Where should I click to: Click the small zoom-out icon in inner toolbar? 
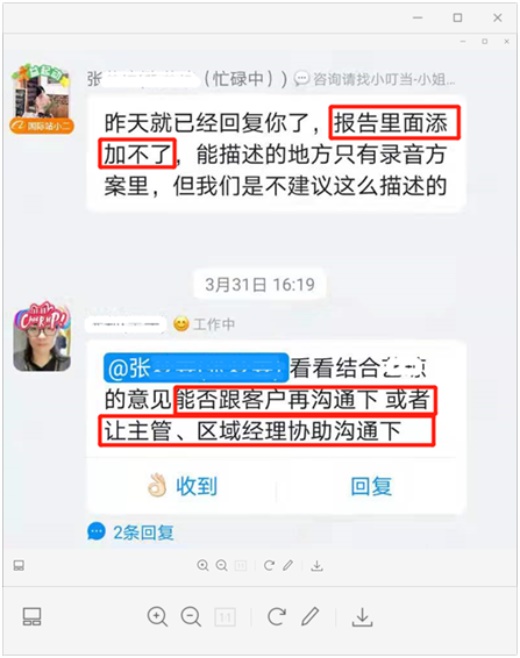(222, 566)
